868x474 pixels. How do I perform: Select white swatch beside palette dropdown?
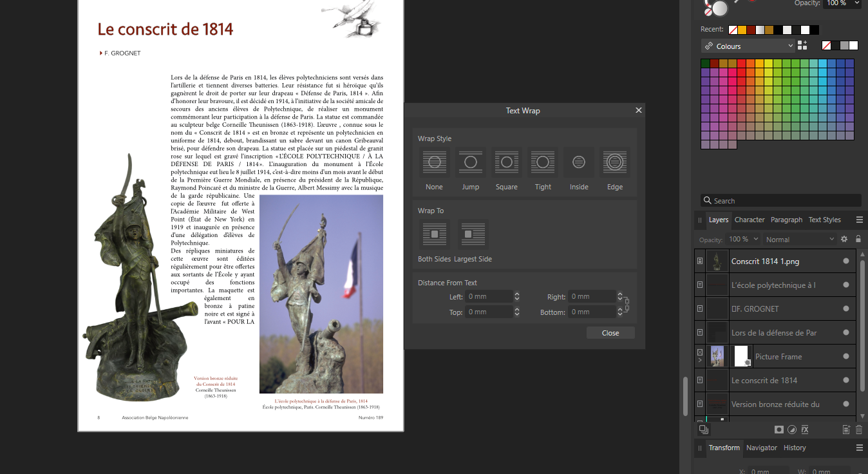tap(854, 46)
